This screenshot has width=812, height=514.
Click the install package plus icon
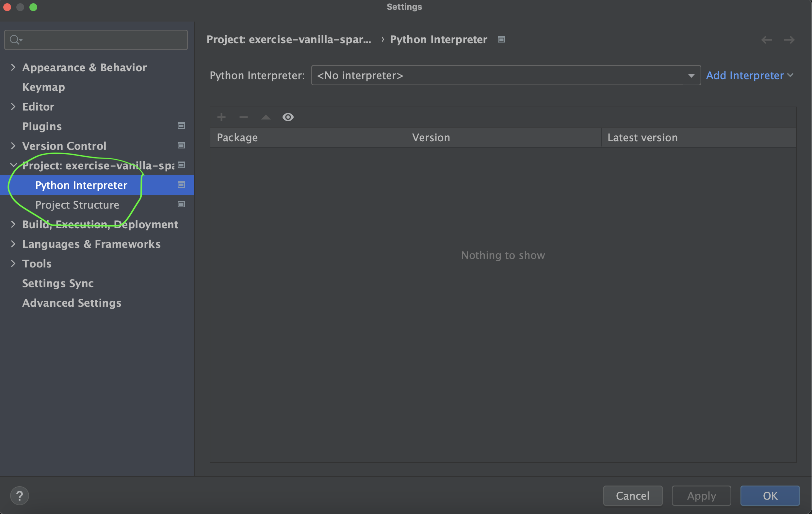pyautogui.click(x=221, y=117)
